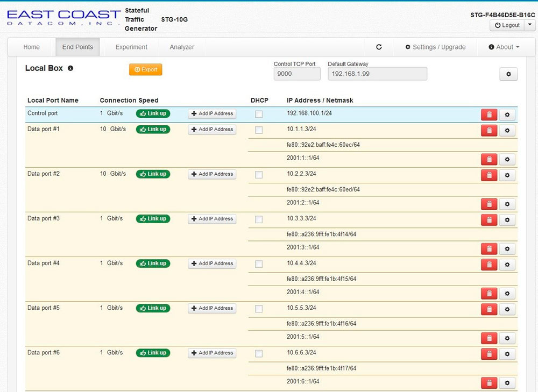Viewport: 538px width, 392px height.
Task: Check the DHCP box for Data port #2
Action: pos(259,175)
